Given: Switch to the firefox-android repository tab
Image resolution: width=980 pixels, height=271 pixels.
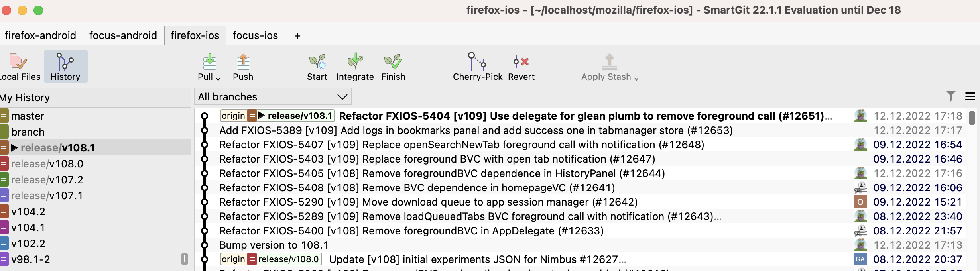Looking at the screenshot, I should click(x=40, y=35).
